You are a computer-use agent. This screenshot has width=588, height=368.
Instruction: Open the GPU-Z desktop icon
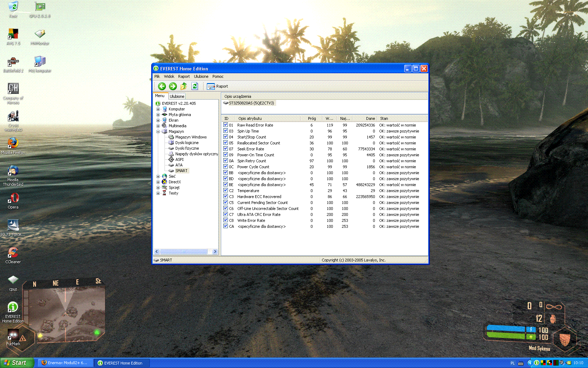click(x=40, y=10)
